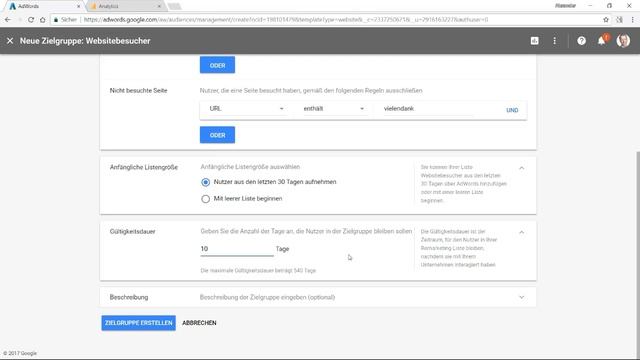Go to browser home icon
This screenshot has height=360, width=640.
[x=42, y=20]
